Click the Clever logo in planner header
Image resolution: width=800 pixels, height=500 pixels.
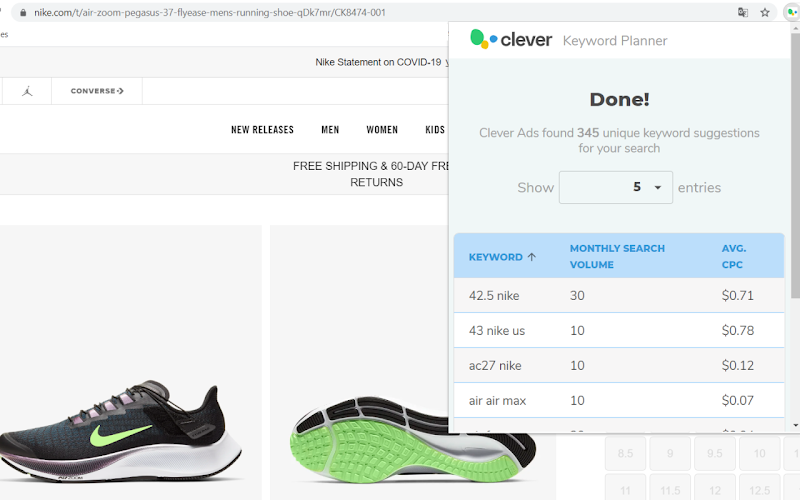tap(511, 39)
